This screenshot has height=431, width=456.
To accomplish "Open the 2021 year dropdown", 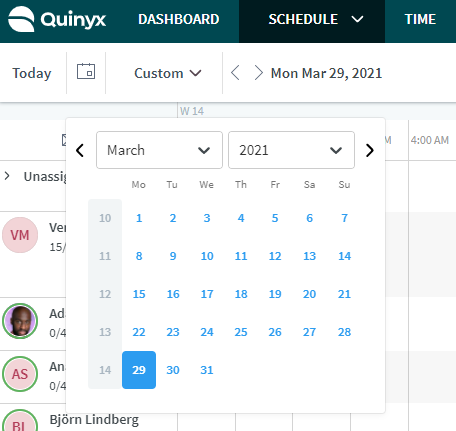I will (291, 150).
